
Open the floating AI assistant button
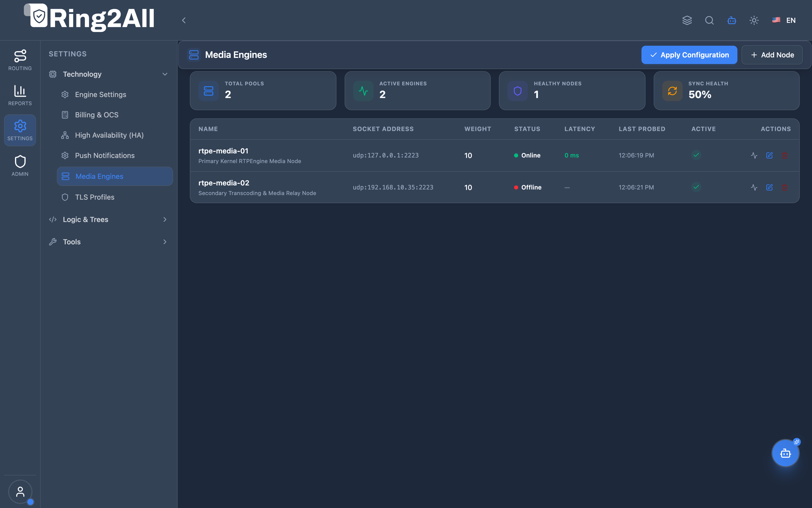pyautogui.click(x=785, y=453)
